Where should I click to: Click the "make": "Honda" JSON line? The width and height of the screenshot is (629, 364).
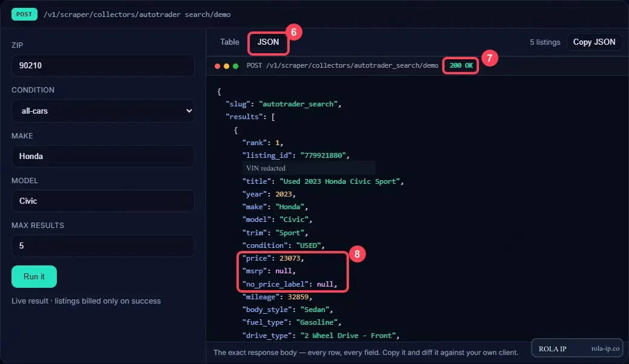point(275,207)
